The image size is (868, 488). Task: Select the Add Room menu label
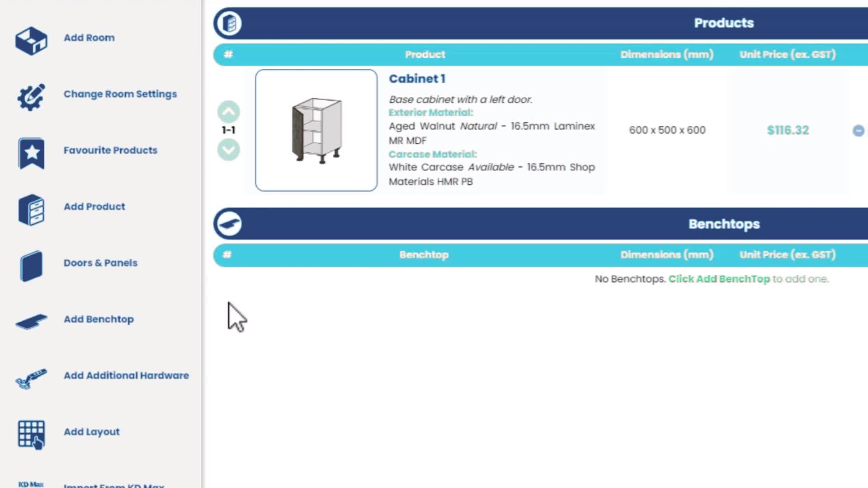coord(89,38)
